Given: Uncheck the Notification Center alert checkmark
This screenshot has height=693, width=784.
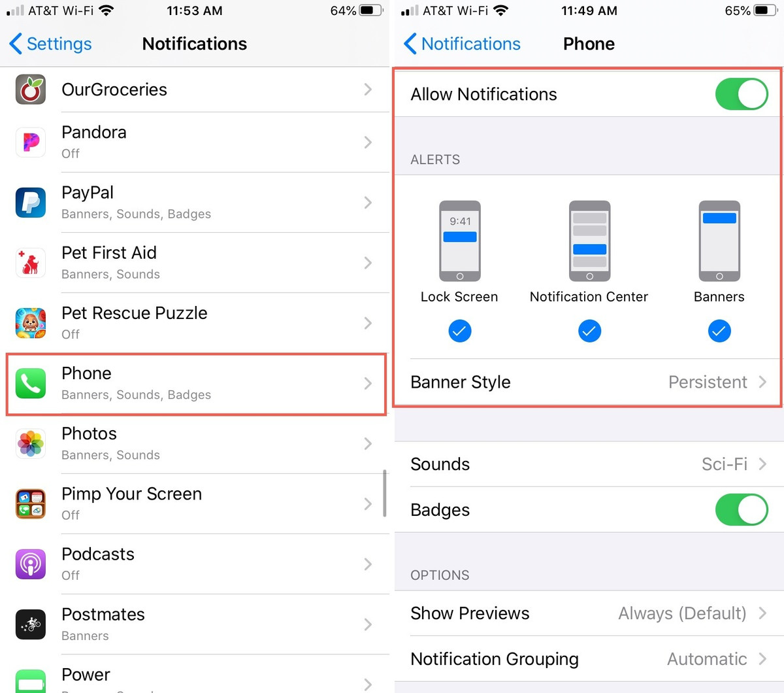Looking at the screenshot, I should pos(589,331).
